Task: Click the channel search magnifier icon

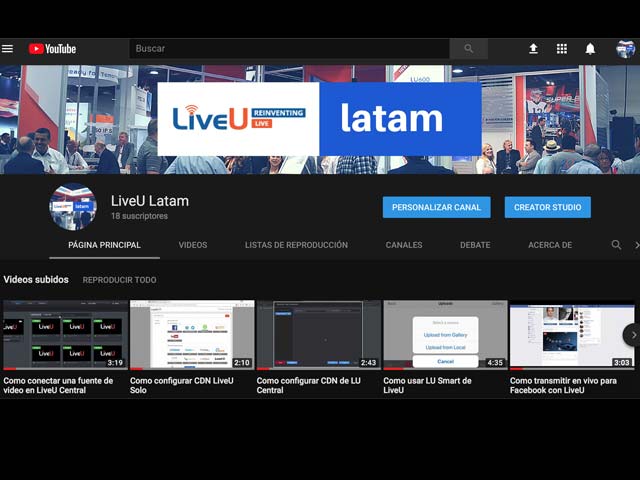Action: pos(616,245)
